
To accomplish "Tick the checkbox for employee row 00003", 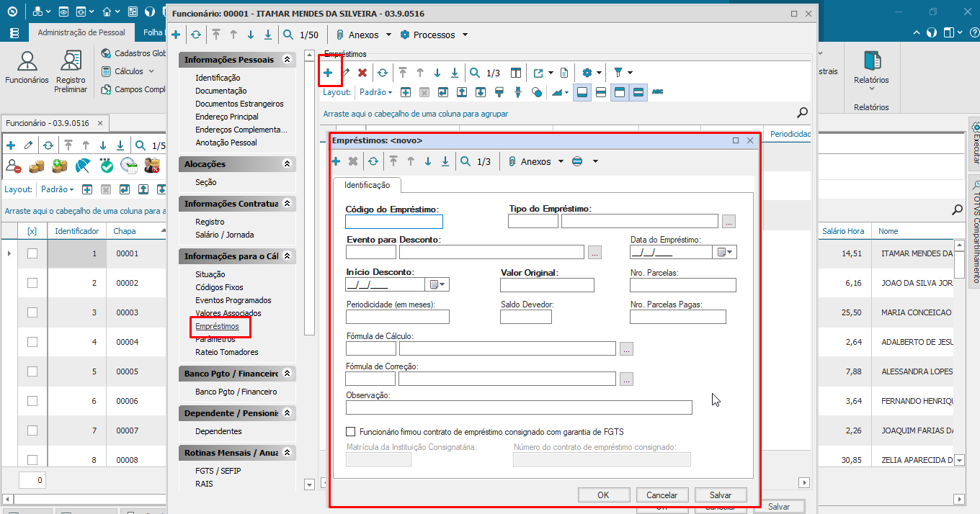I will pos(32,312).
